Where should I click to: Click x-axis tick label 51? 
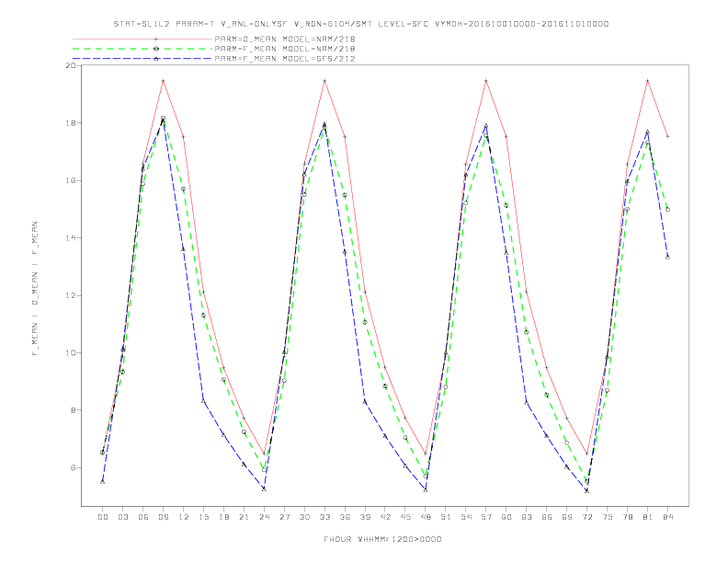click(x=446, y=517)
